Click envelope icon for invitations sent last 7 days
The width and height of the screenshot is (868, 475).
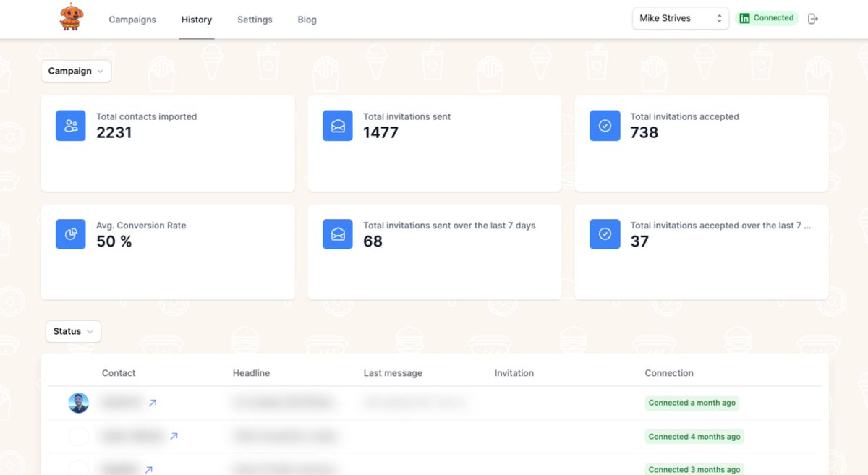pyautogui.click(x=338, y=234)
